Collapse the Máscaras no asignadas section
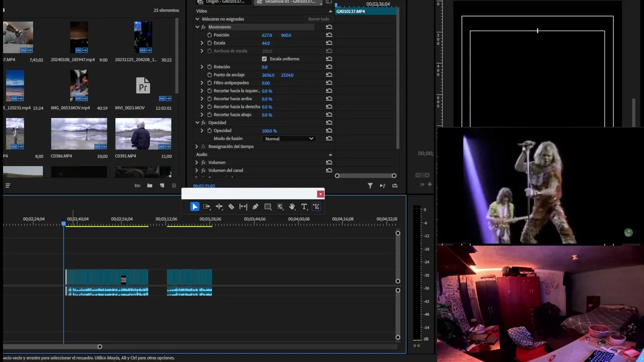 pyautogui.click(x=197, y=19)
